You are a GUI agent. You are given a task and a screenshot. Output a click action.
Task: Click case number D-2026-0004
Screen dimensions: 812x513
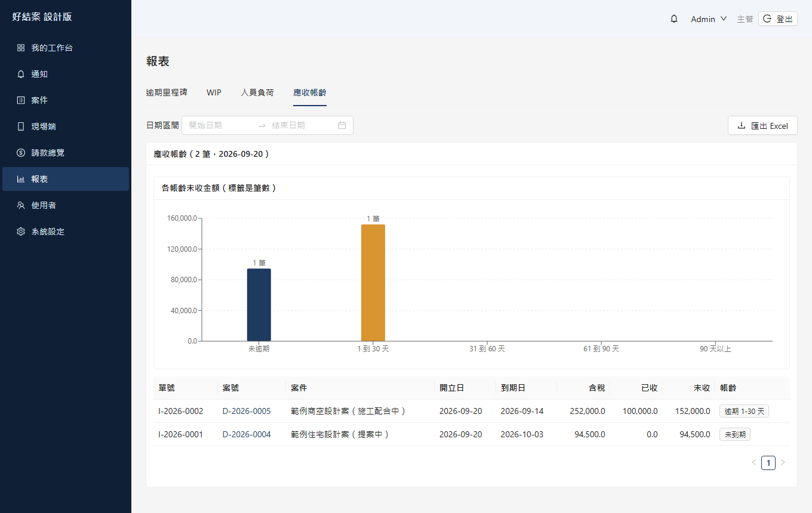[x=247, y=434]
